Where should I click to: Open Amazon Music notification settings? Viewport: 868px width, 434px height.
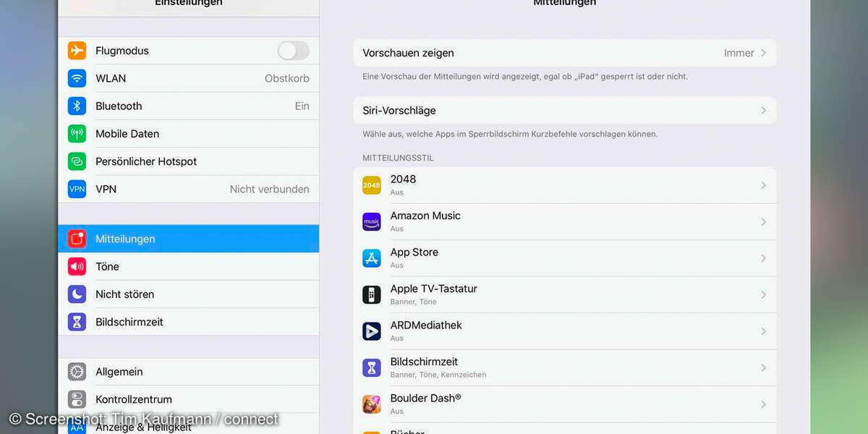[x=565, y=222]
